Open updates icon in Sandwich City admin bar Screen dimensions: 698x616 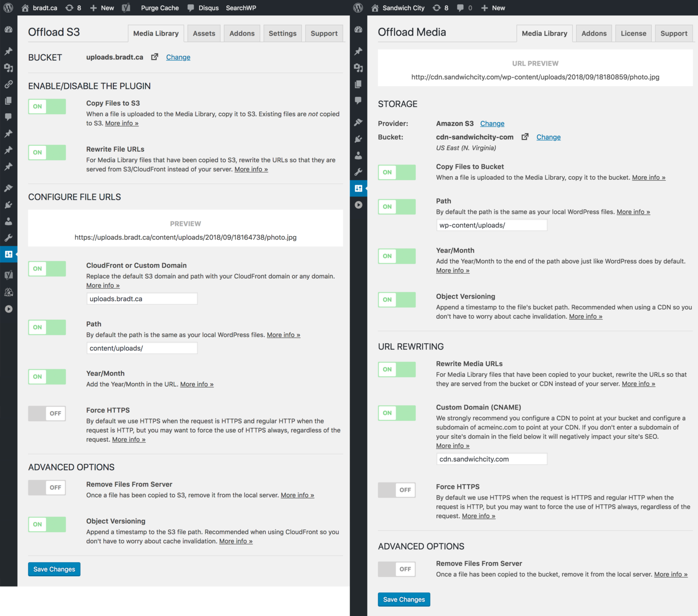(x=436, y=8)
